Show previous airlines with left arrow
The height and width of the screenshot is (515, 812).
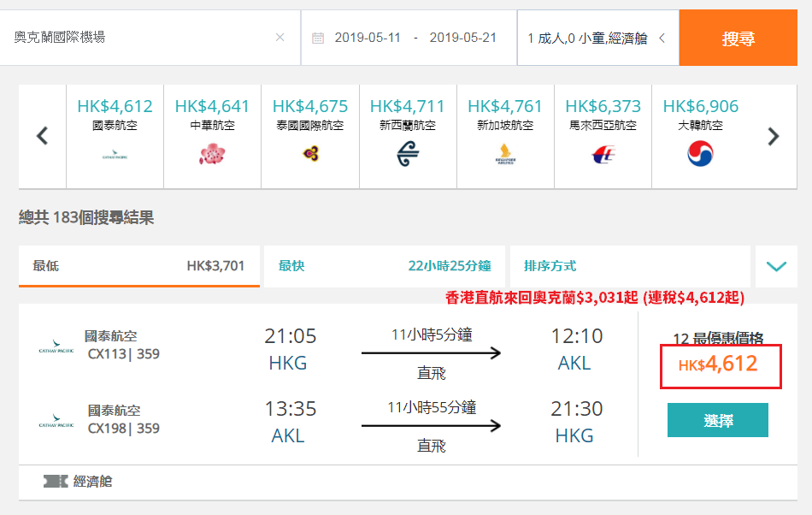[x=43, y=136]
